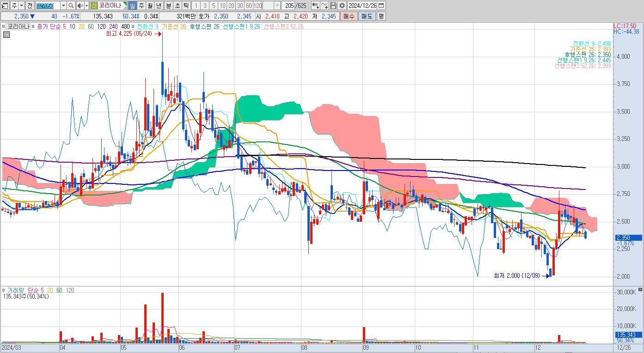
Task: Click the speaker sound icon
Action: [x=80, y=6]
